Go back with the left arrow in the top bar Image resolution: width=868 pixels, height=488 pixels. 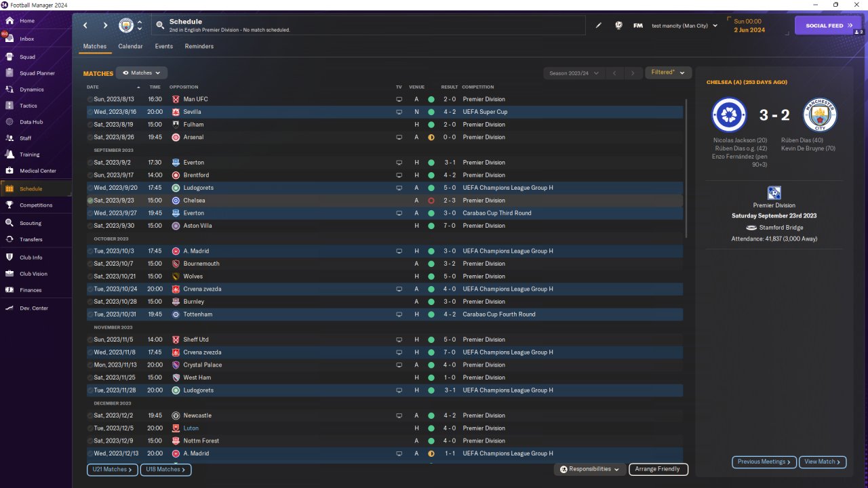tap(85, 25)
